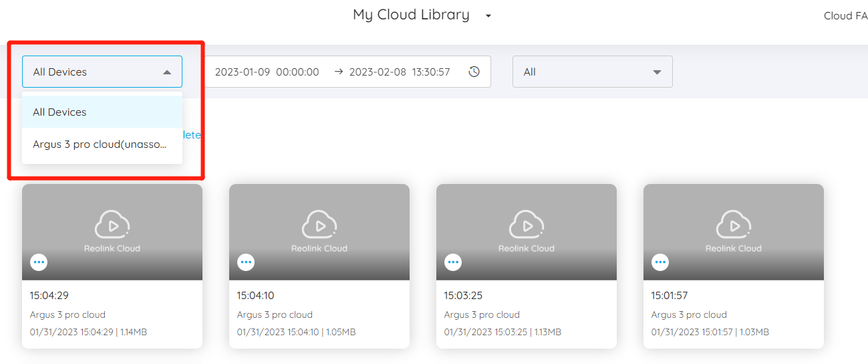Click the 15:03:25 video time title
The height and width of the screenshot is (364, 868).
click(464, 295)
